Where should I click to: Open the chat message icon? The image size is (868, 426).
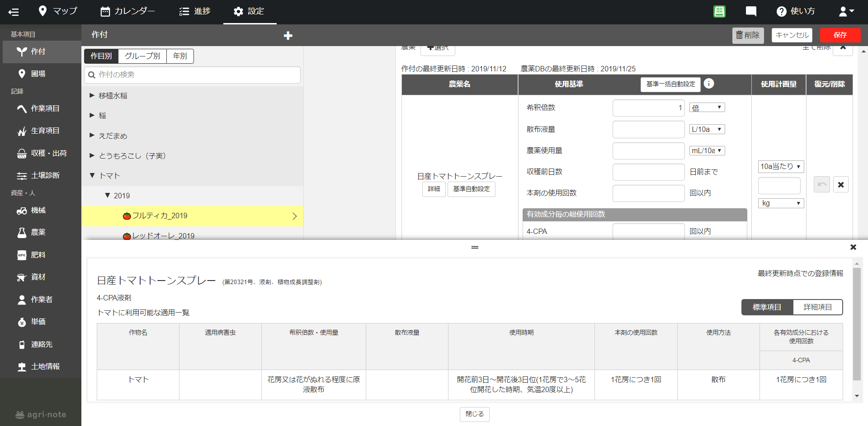click(x=751, y=11)
